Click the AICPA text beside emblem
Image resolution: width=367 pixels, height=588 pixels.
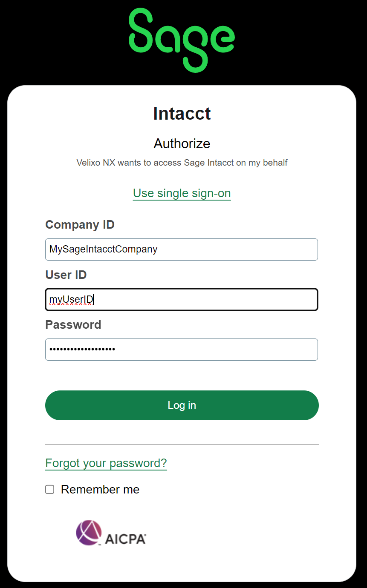(125, 539)
